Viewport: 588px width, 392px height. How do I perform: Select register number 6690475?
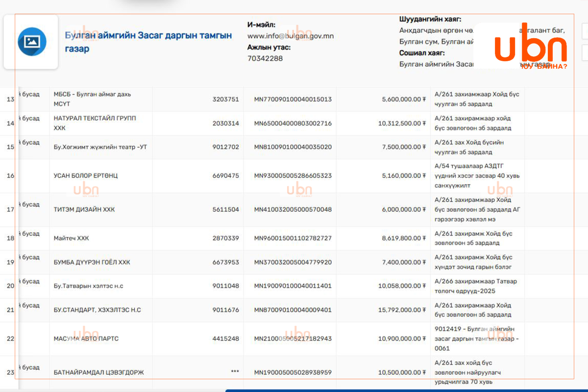pos(226,175)
